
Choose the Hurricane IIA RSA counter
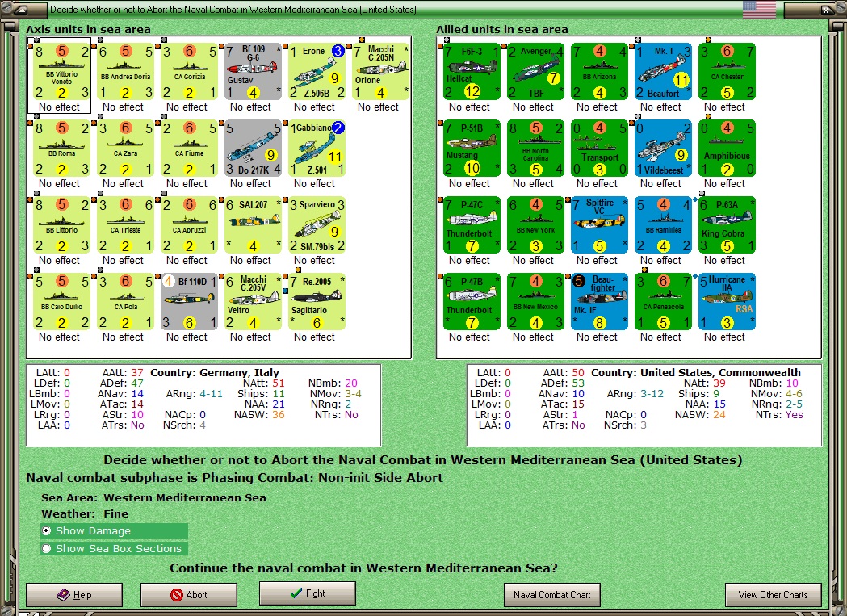coord(727,301)
